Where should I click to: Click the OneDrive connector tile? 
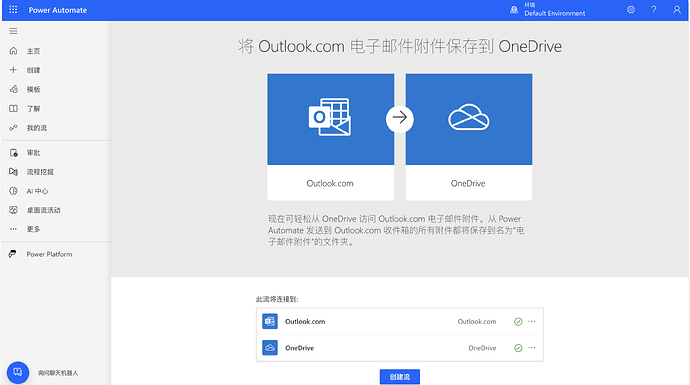pyautogui.click(x=469, y=137)
